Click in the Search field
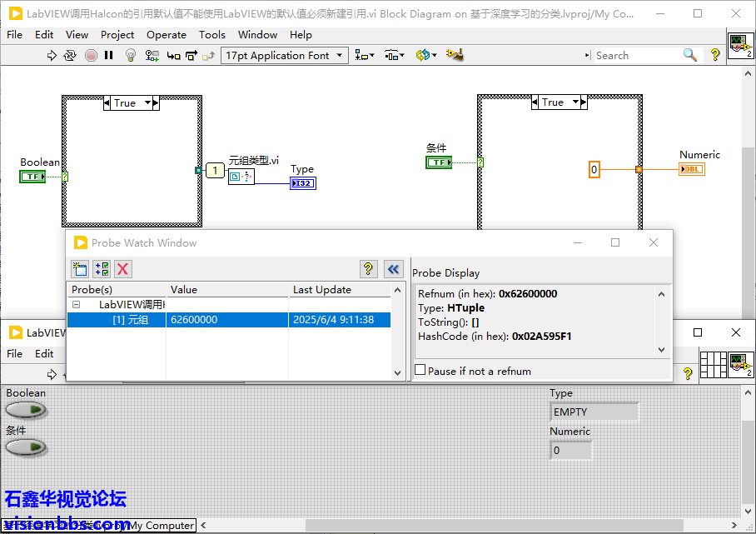Viewport: 756px width, 534px height. click(x=637, y=55)
